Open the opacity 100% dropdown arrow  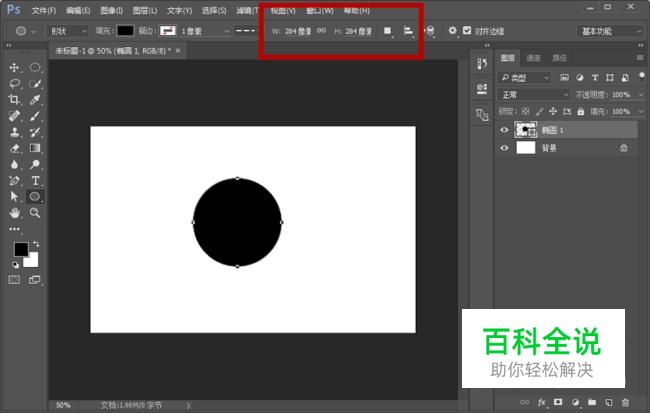pyautogui.click(x=640, y=95)
